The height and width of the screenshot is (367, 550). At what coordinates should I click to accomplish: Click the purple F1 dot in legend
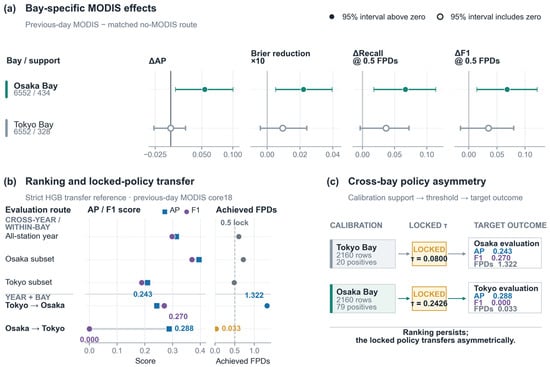187,212
